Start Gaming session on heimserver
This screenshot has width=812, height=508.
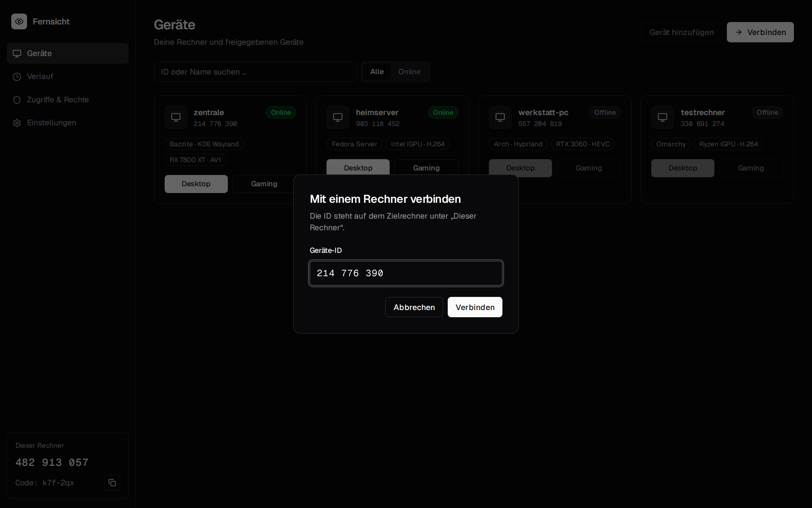[426, 167]
